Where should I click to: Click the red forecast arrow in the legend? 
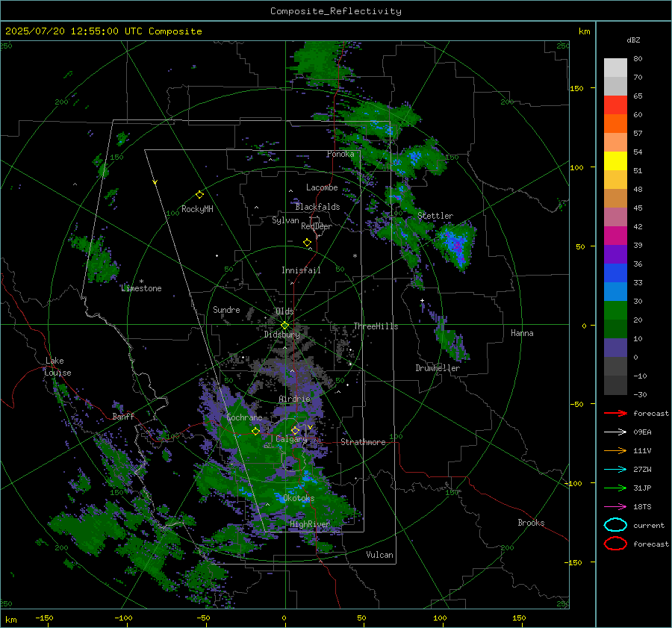tap(615, 413)
